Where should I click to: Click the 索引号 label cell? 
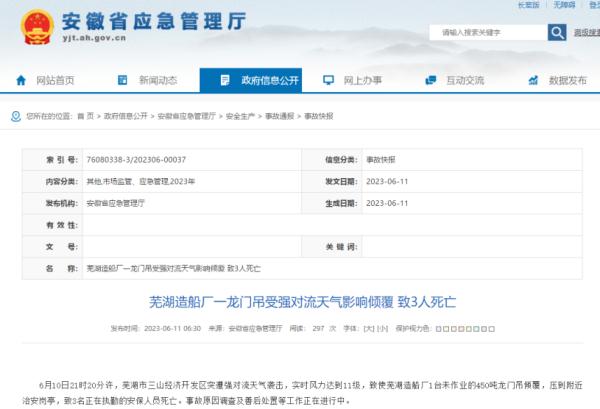tap(53, 160)
